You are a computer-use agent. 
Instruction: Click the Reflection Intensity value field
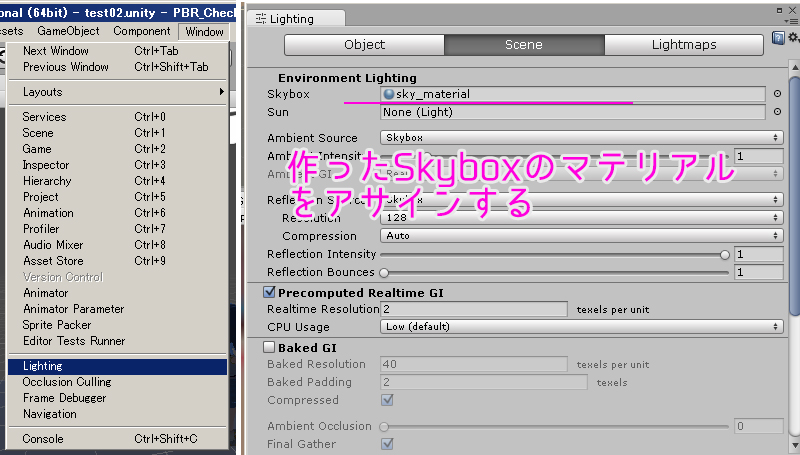(x=759, y=254)
